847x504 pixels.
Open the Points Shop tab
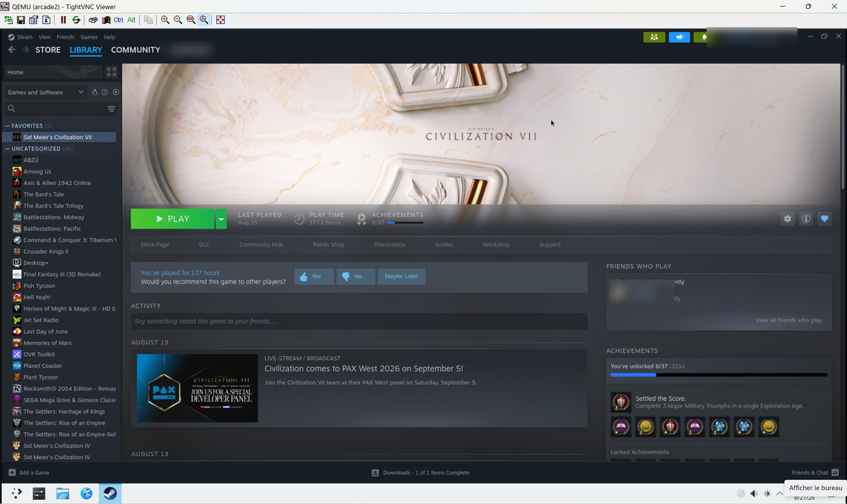click(329, 244)
